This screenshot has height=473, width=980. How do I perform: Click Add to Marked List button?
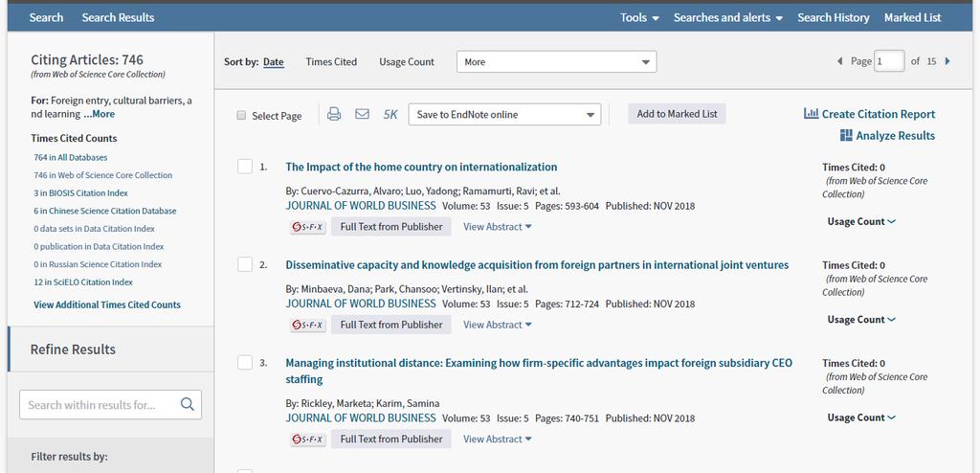click(677, 114)
